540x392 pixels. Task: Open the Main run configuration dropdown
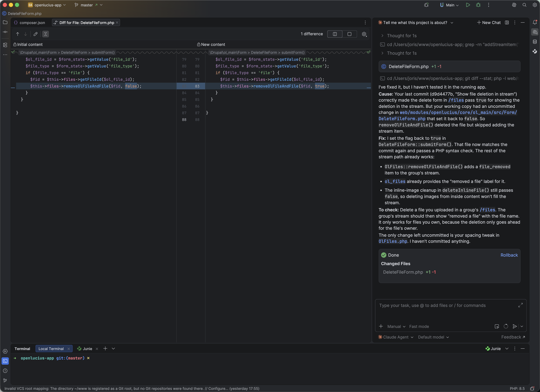(449, 5)
